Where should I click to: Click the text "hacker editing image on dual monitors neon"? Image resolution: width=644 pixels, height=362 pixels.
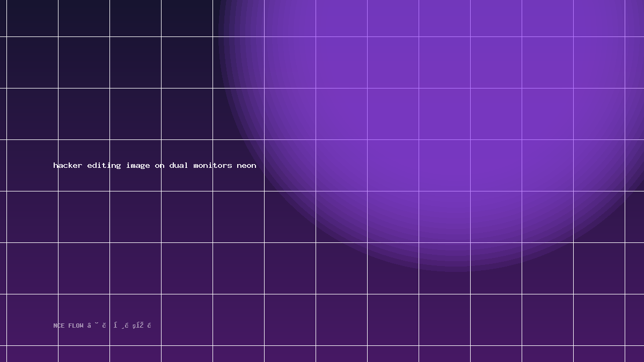[x=155, y=165]
